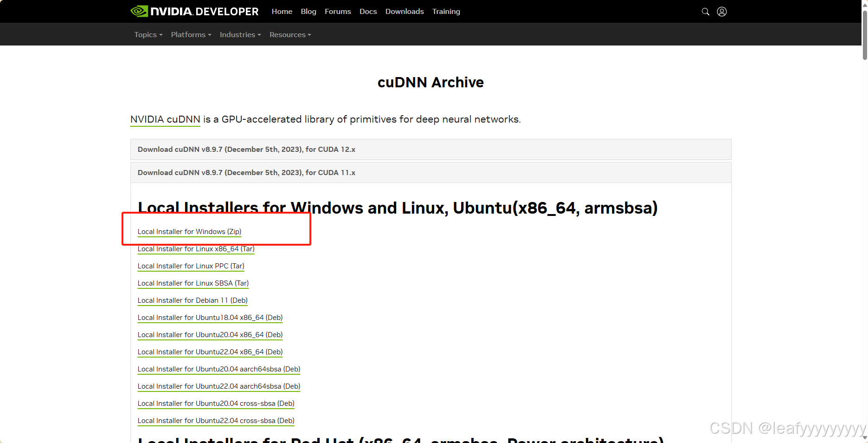
Task: Download Local Installer for Ubuntu18.04 x86_64 (Deb)
Action: [x=210, y=318]
